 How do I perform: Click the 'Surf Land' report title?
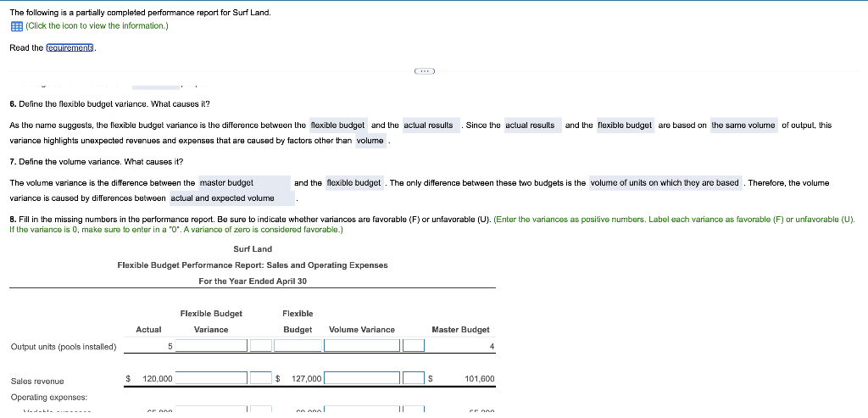[253, 249]
